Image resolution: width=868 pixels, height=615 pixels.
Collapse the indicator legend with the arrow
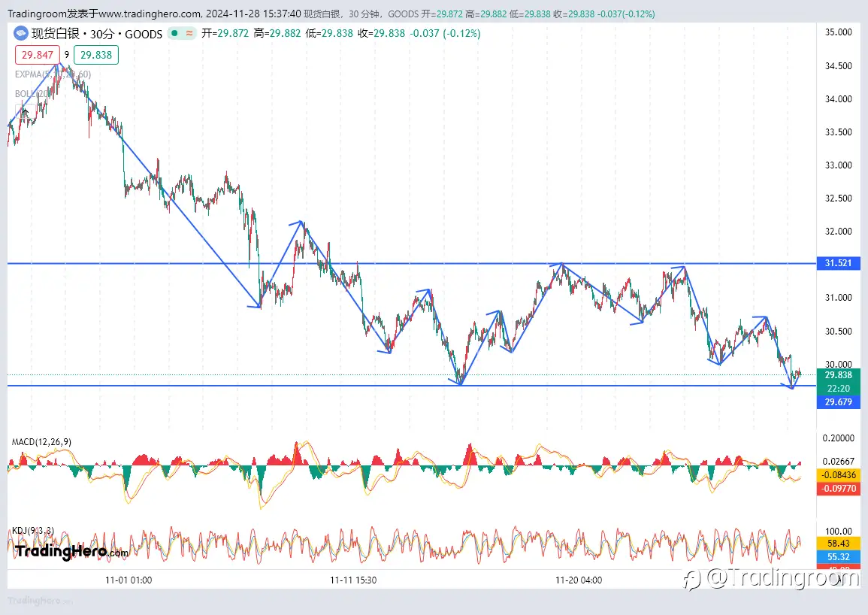[x=25, y=111]
